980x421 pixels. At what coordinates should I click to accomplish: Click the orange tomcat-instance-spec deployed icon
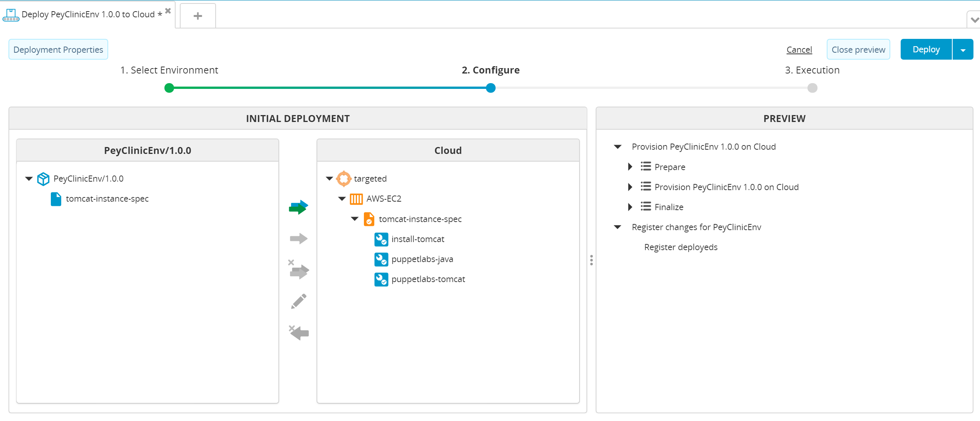pyautogui.click(x=369, y=219)
